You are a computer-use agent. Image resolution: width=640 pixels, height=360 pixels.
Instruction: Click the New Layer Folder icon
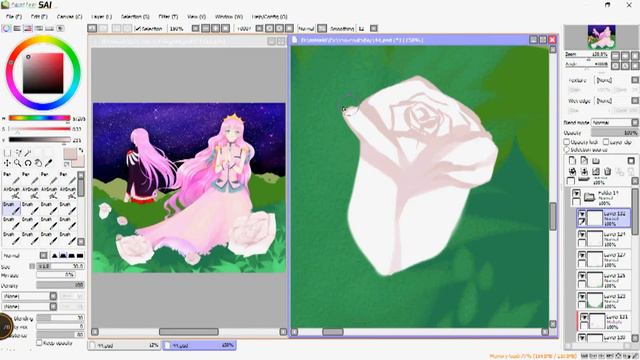pyautogui.click(x=596, y=160)
